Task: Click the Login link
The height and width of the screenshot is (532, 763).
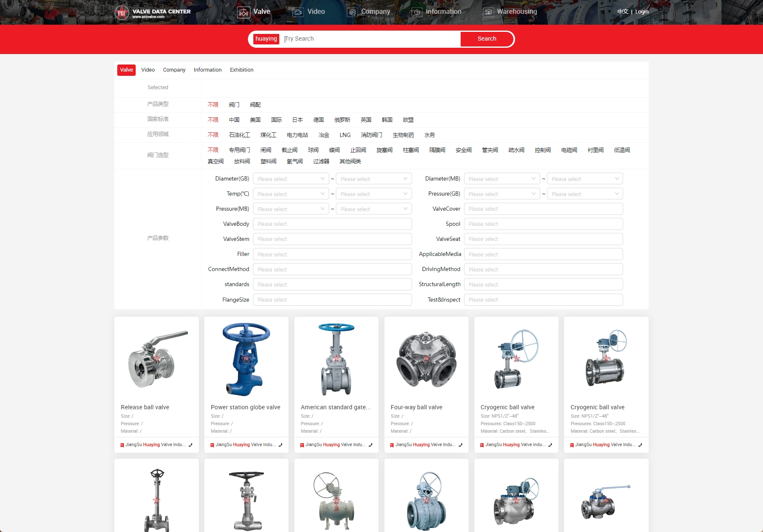Action: (642, 12)
